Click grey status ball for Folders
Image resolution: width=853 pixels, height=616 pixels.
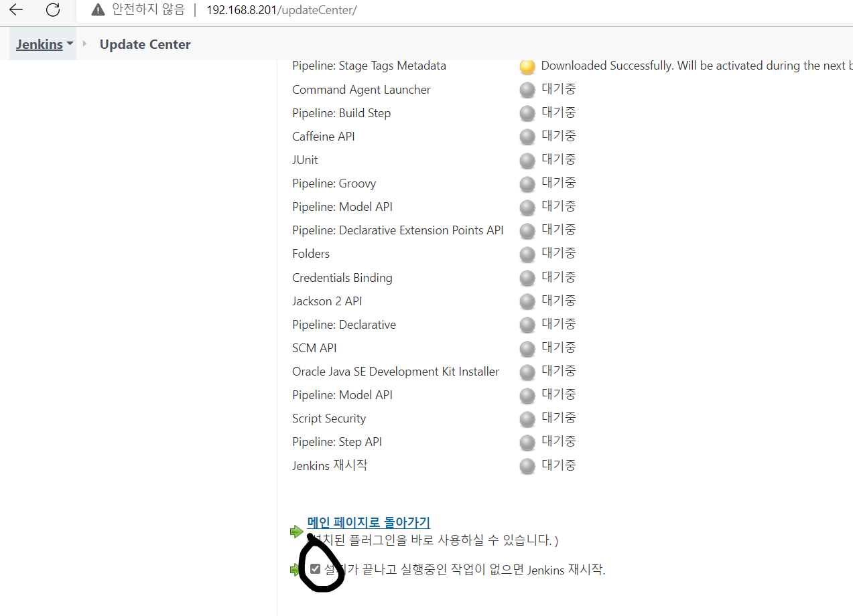[x=527, y=254]
